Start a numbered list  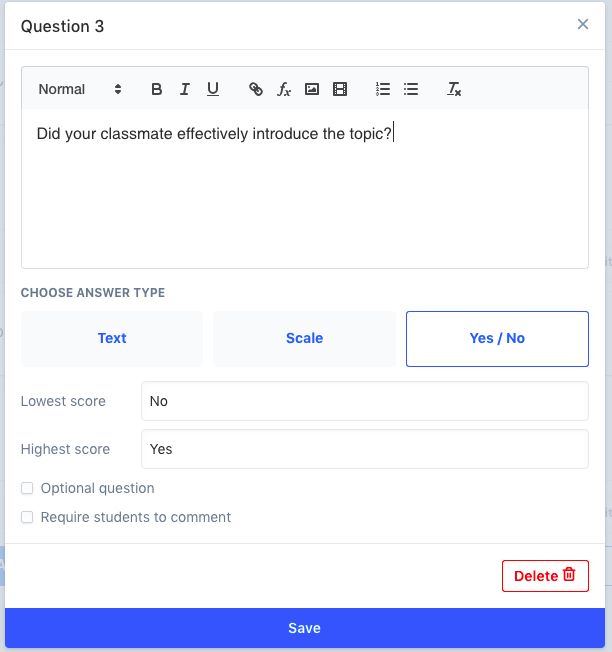(383, 89)
